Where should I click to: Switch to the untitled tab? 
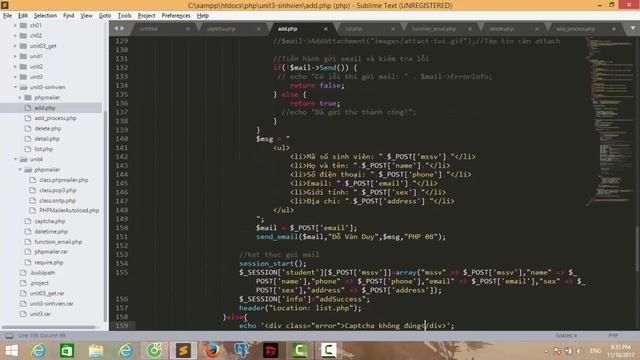pyautogui.click(x=149, y=29)
